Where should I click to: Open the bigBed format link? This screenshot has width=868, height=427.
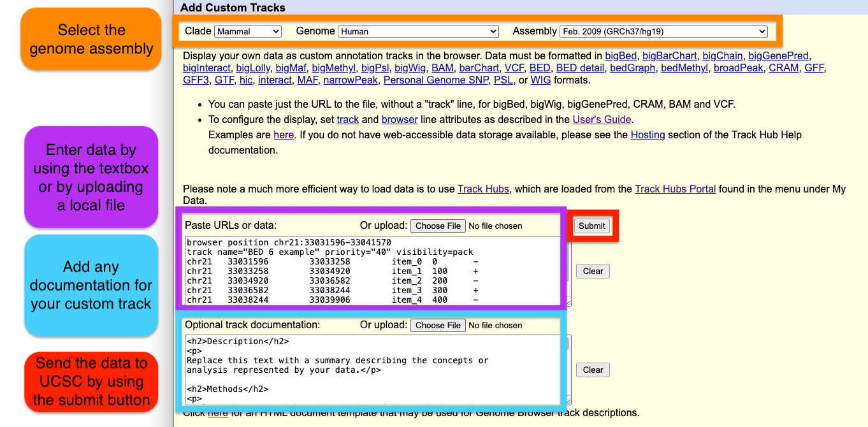coord(621,55)
